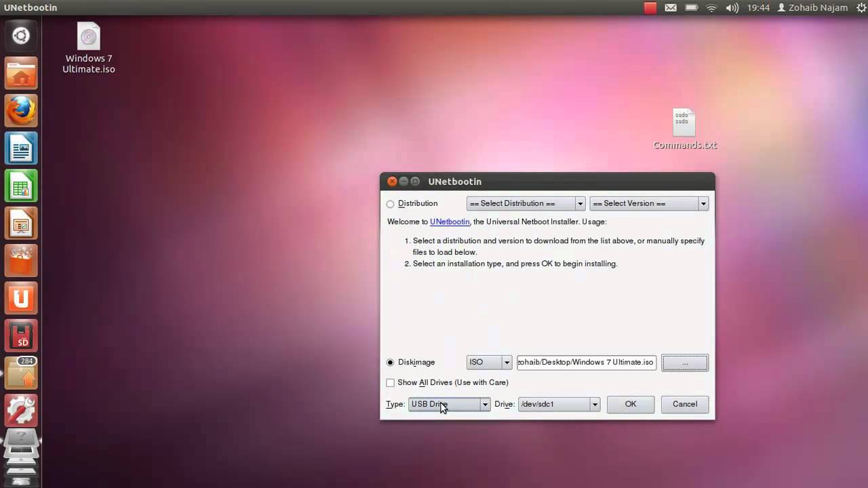868x488 pixels.
Task: Open the sound volume indicator
Action: (x=732, y=7)
